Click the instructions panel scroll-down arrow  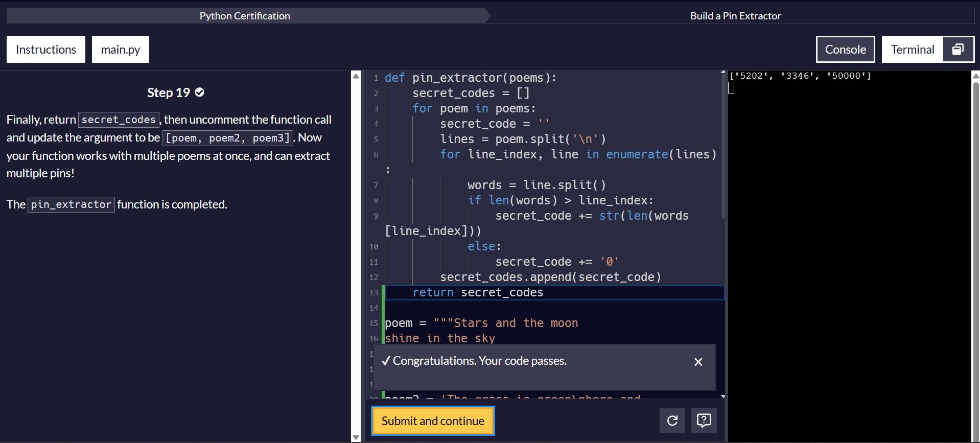[x=356, y=437]
